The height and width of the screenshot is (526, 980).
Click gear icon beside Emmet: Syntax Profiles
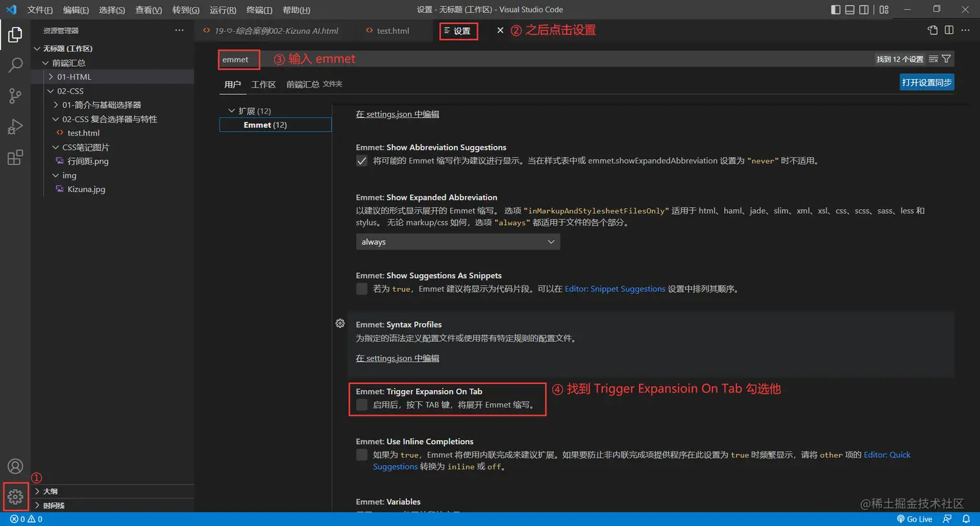[340, 323]
